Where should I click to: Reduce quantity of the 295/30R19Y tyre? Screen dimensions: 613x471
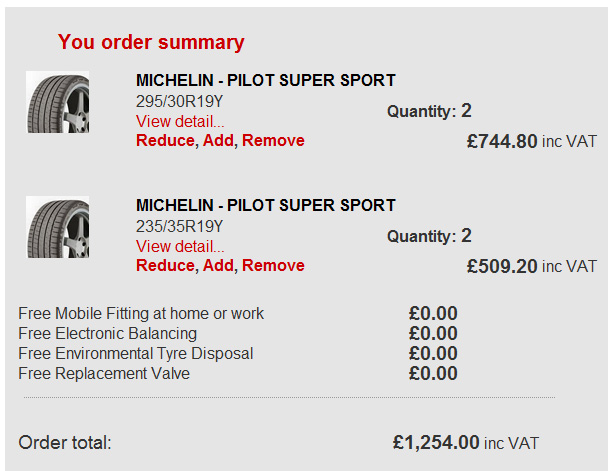(x=165, y=140)
